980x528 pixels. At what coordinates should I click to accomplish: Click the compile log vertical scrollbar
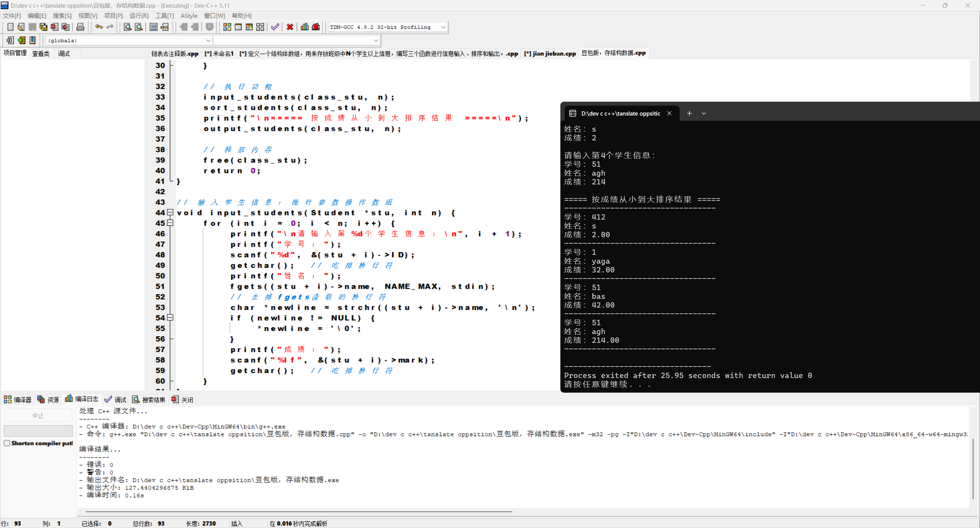[x=973, y=469]
